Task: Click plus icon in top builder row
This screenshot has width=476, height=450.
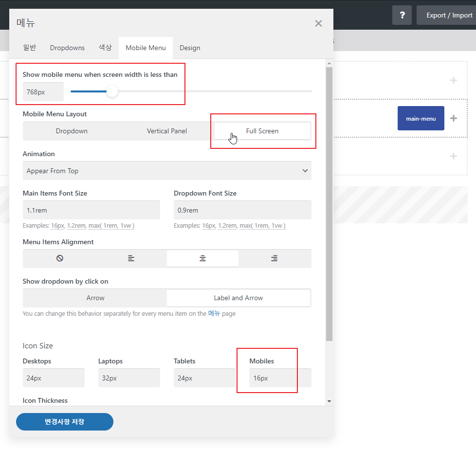Action: click(x=454, y=80)
